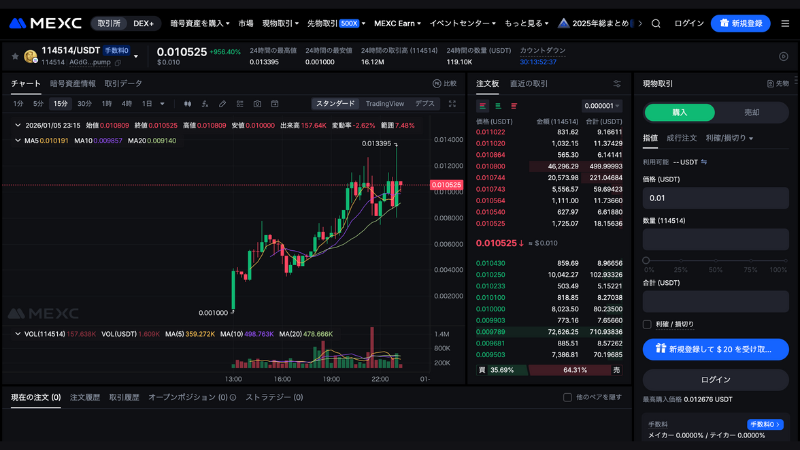The image size is (800, 450).
Task: Switch to 購入 buy mode
Action: (x=680, y=113)
